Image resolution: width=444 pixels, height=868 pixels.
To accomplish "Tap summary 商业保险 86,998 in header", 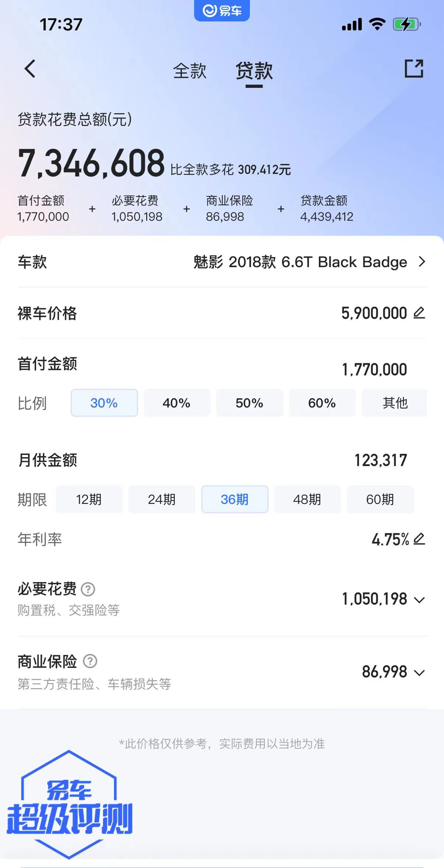I will 229,209.
